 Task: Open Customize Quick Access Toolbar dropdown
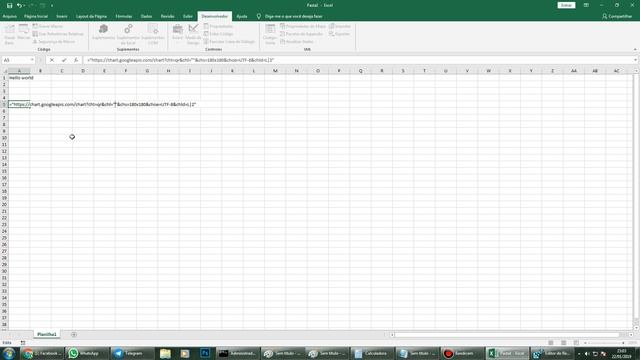(52, 5)
